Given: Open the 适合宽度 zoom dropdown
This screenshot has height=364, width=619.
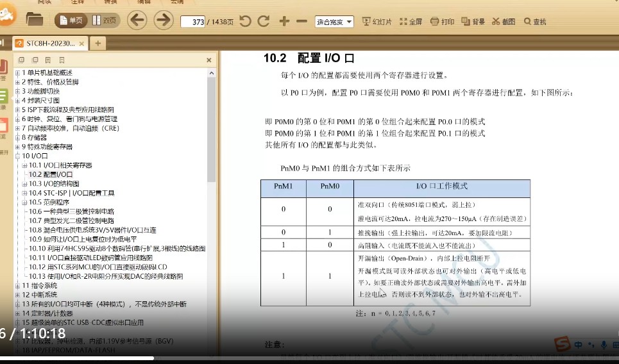Looking at the screenshot, I should pos(334,22).
